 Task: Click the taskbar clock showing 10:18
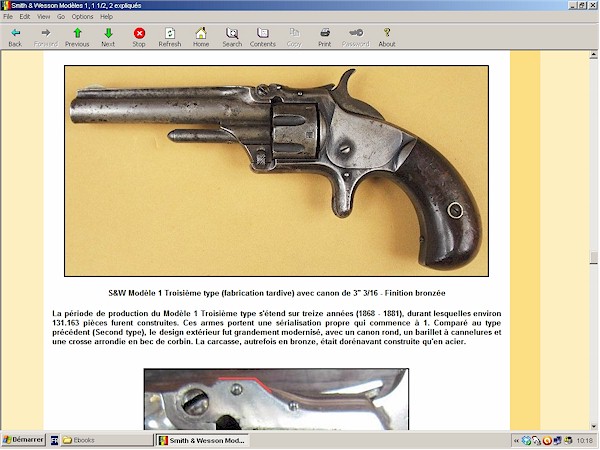(x=585, y=441)
